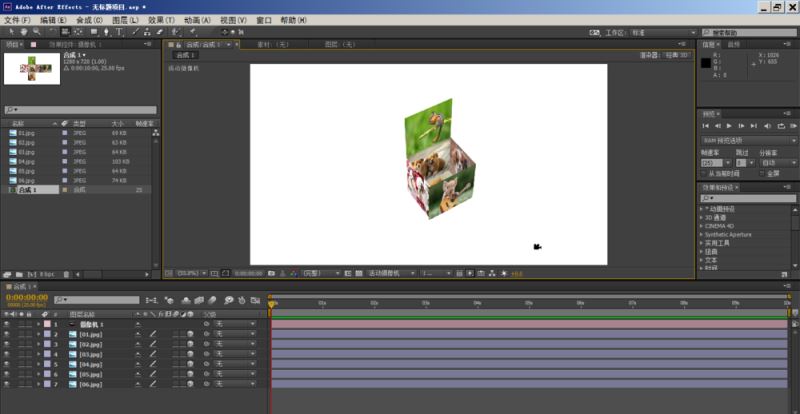The width and height of the screenshot is (800, 414).
Task: Select the Zoom magnifier tool
Action: [x=36, y=32]
